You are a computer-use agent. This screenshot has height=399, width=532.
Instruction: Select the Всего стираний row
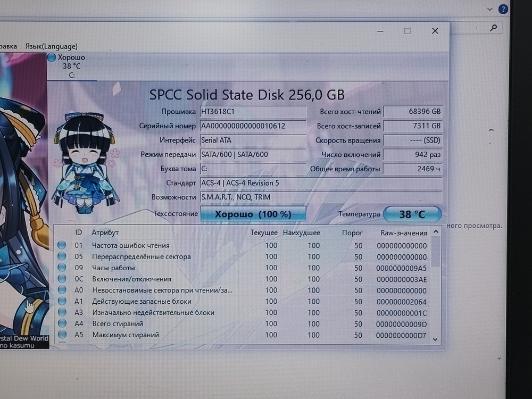243,323
